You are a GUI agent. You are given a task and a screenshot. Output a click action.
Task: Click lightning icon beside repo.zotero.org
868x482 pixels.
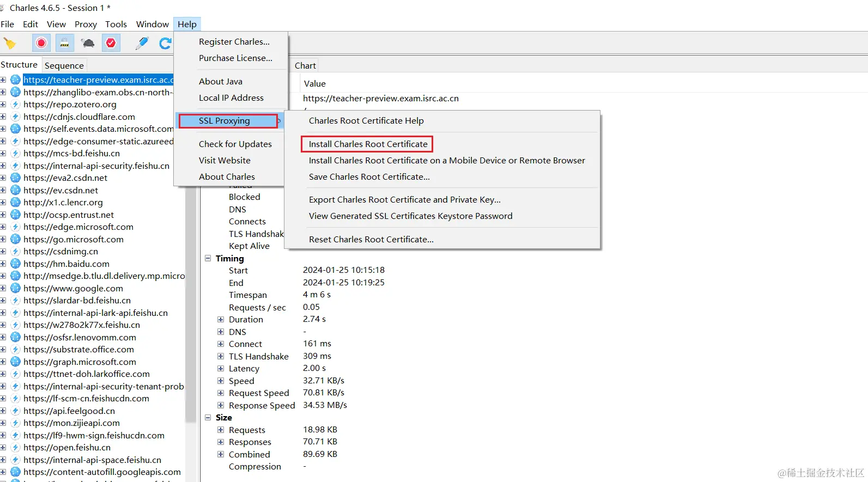coord(15,105)
